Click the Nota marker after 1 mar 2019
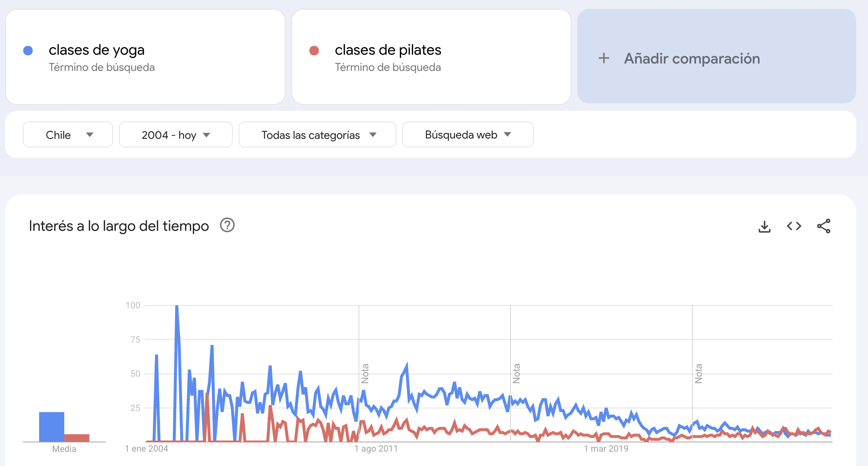The image size is (868, 466). tap(698, 374)
